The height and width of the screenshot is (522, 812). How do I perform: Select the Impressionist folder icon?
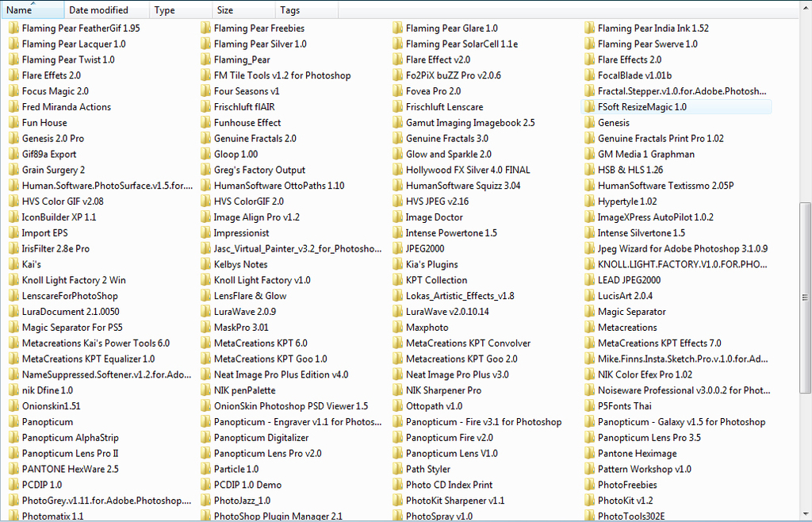point(206,233)
